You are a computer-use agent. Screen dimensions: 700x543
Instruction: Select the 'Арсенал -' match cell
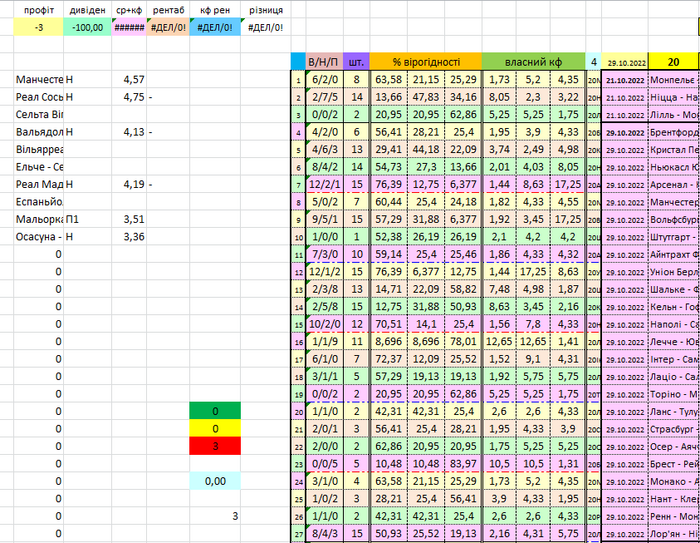point(673,184)
